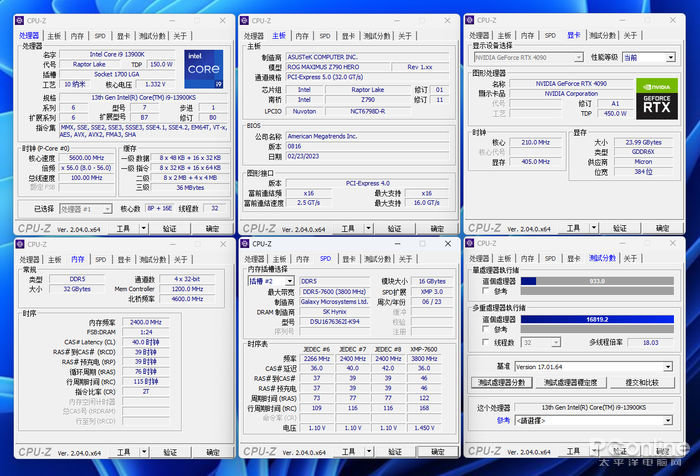This screenshot has height=476, width=700.
Task: Click max bandwidth DDR5-7600 (3800 MHz)
Action: [334, 292]
